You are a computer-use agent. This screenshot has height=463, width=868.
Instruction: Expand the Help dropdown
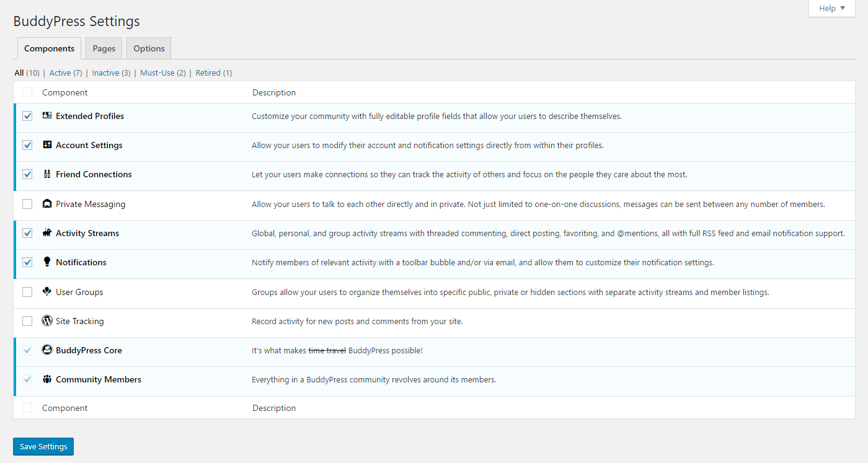point(831,9)
